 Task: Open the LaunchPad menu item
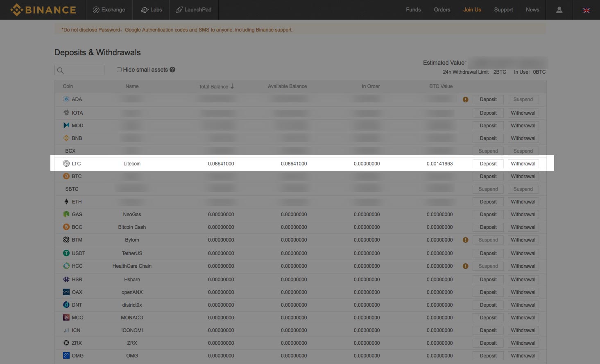(194, 10)
